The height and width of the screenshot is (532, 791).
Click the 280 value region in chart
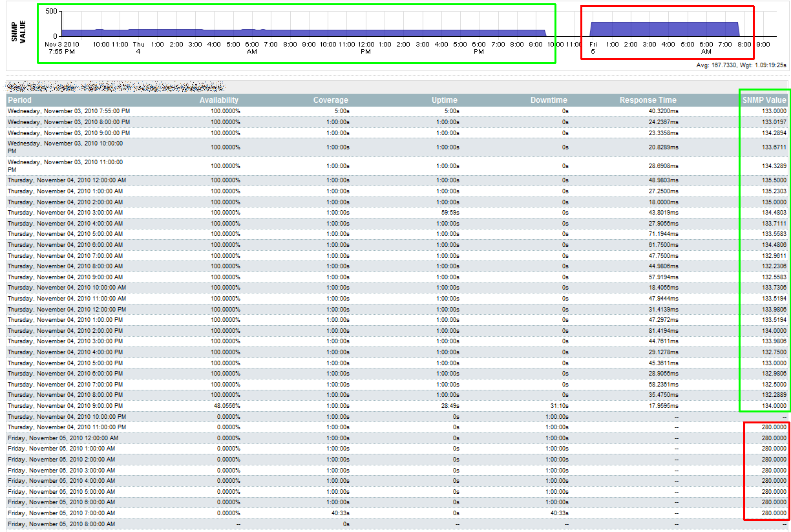[x=664, y=29]
